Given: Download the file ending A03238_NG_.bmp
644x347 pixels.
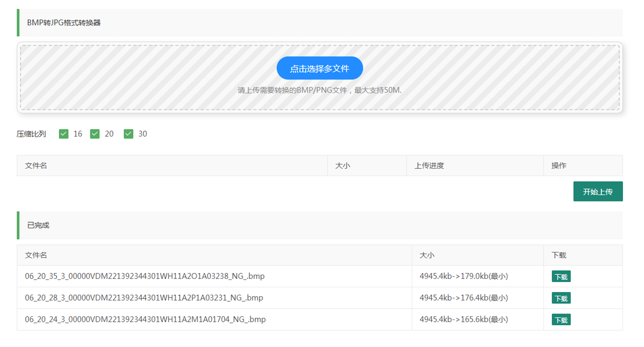Looking at the screenshot, I should [x=561, y=276].
